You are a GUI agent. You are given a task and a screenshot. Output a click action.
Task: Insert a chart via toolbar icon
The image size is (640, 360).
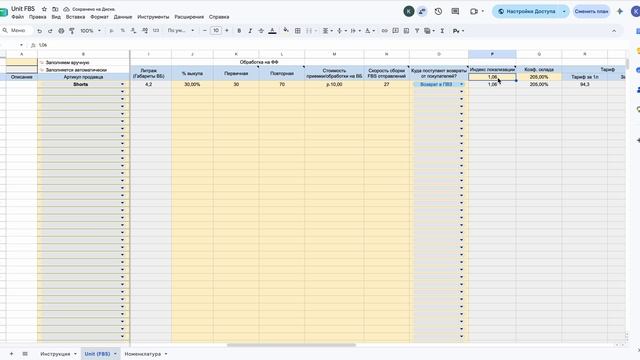click(406, 31)
